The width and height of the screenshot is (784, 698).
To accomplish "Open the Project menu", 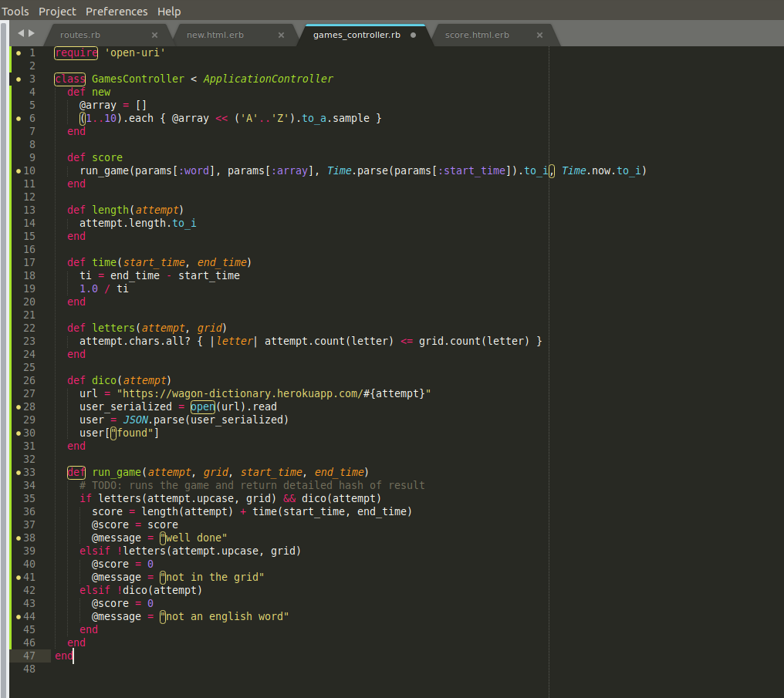I will 57,11.
